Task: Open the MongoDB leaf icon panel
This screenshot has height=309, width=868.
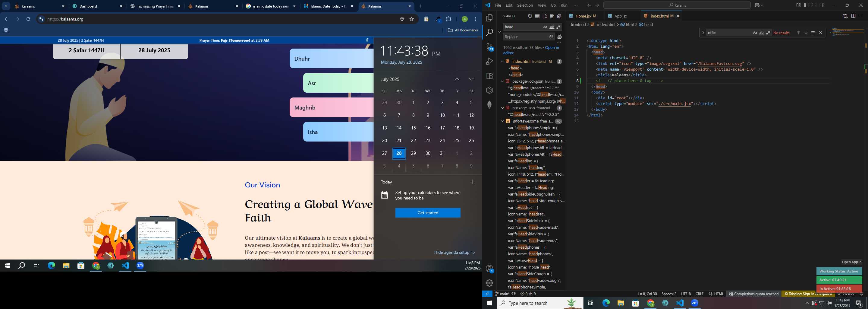Action: pyautogui.click(x=489, y=105)
